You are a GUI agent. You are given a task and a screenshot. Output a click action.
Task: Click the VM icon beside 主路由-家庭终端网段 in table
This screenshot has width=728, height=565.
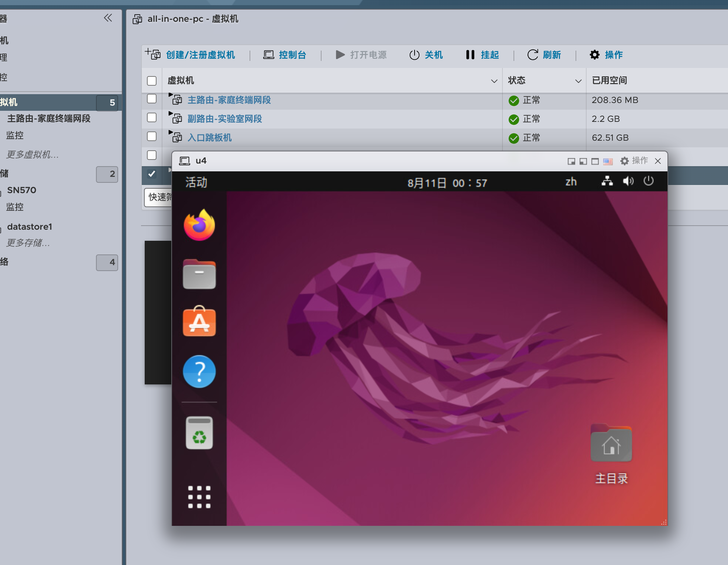click(176, 99)
